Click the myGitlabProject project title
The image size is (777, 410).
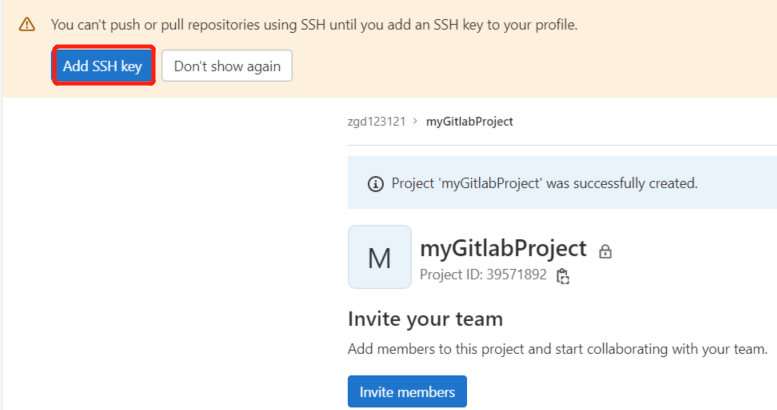tap(503, 248)
